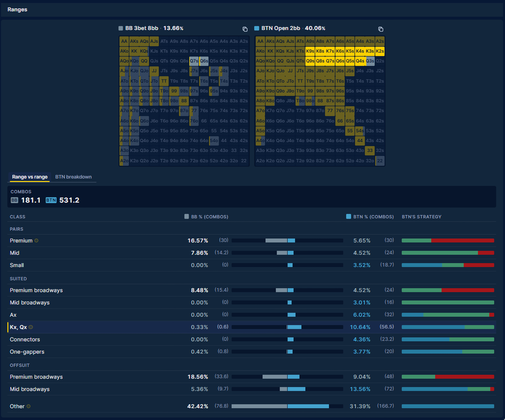
Task: Copy the BTN Open 2bb range
Action: (x=381, y=29)
